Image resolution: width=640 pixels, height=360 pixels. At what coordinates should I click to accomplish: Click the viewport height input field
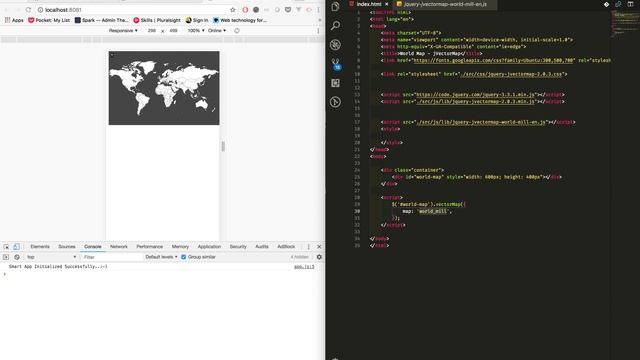coord(173,31)
